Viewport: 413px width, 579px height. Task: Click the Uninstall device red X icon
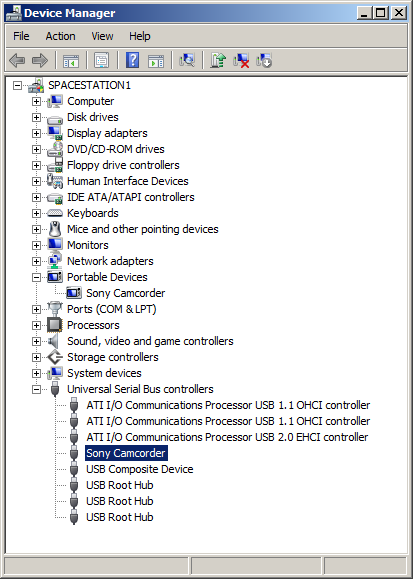pos(241,60)
